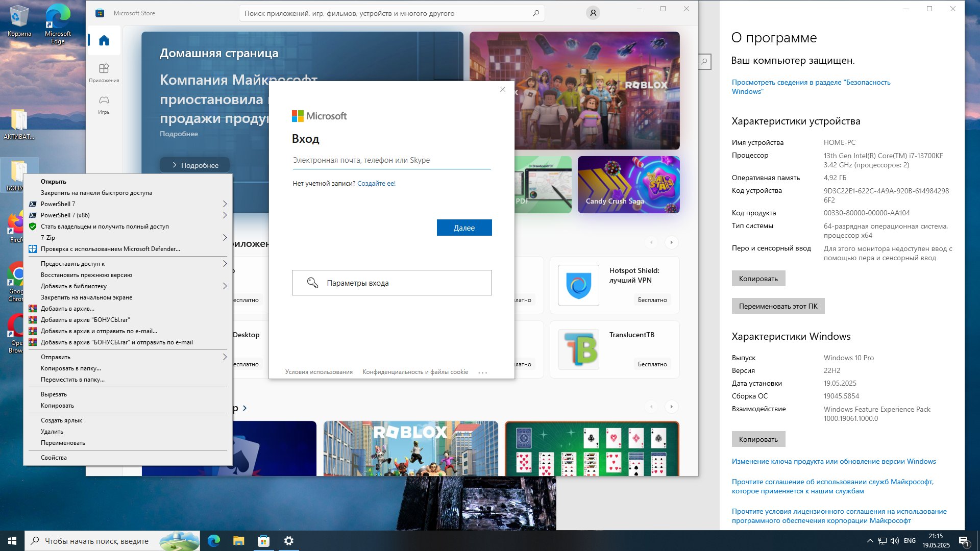This screenshot has width=980, height=551.
Task: Open Microsoft Store from the taskbar
Action: click(x=263, y=541)
